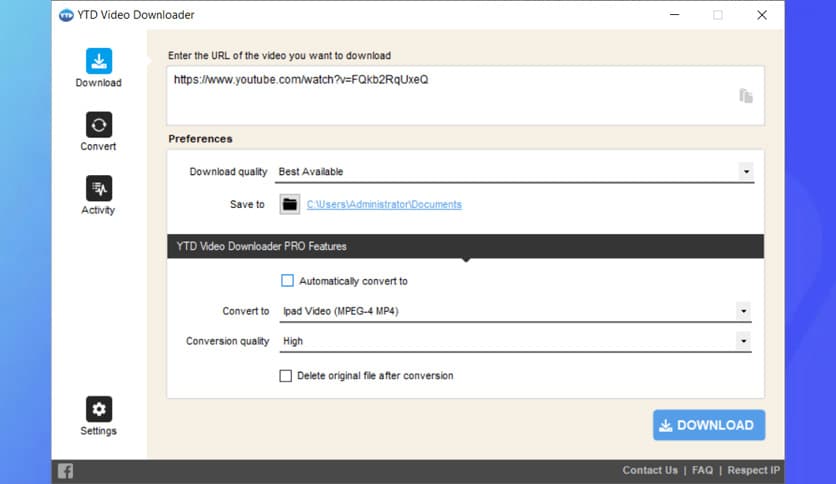Screen dimensions: 836x484
Task: Expand the Conversion quality dropdown
Action: click(x=743, y=341)
